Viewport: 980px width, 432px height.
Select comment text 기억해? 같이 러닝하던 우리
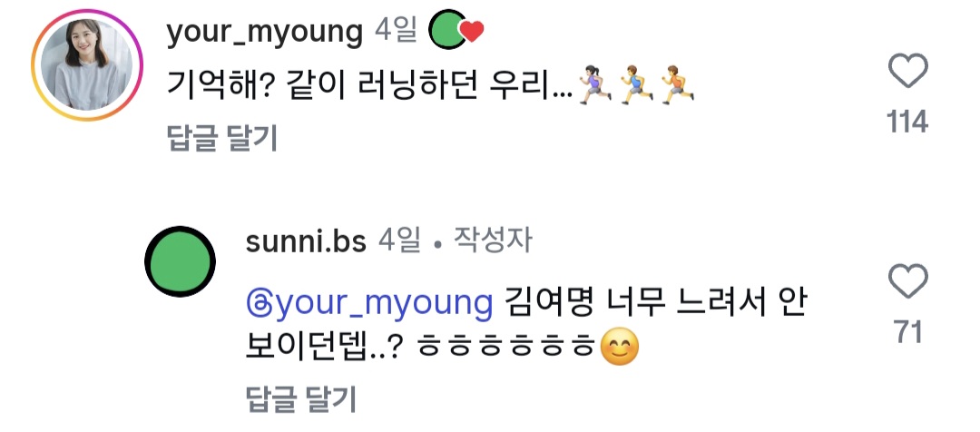tap(371, 84)
